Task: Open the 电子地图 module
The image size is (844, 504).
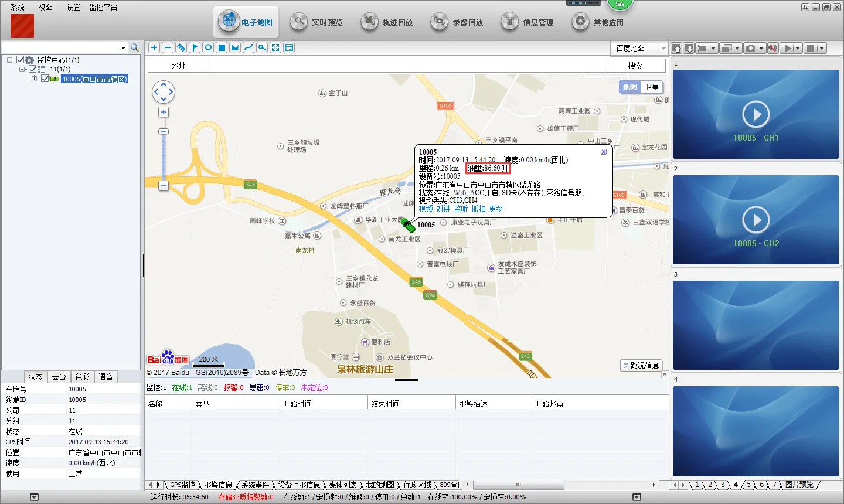Action: 246,22
